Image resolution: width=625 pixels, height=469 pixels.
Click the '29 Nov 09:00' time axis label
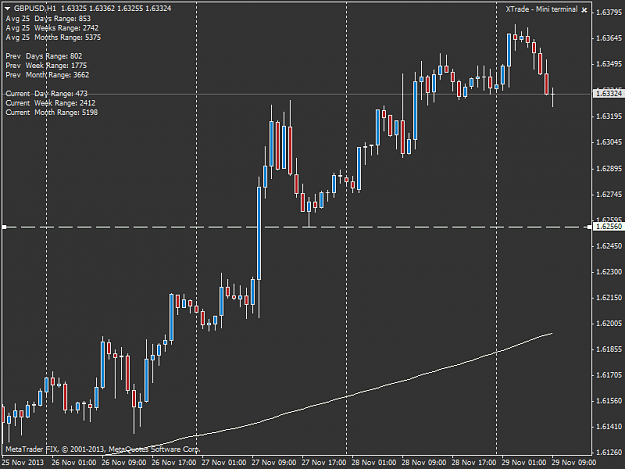574,463
